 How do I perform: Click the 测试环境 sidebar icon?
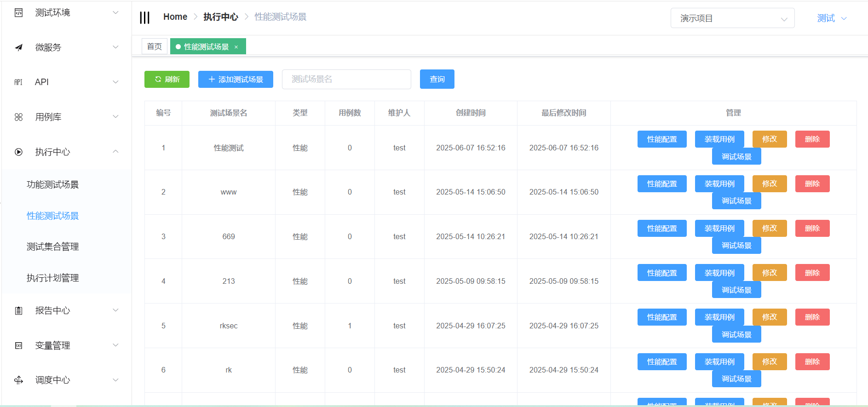18,13
